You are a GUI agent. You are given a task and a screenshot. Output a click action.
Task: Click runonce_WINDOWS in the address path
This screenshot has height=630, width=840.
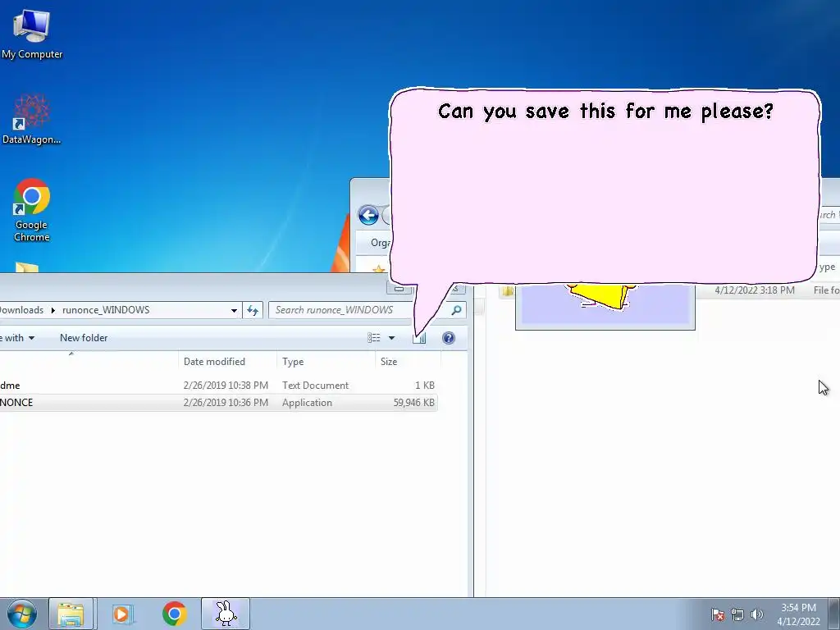pos(106,310)
